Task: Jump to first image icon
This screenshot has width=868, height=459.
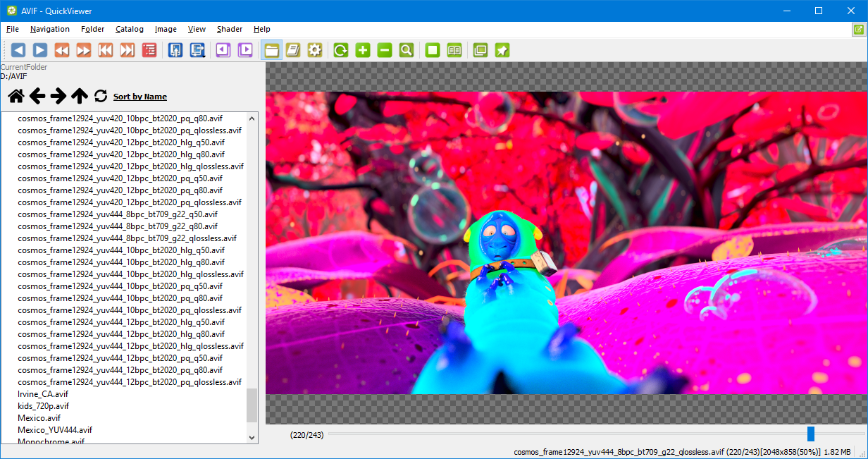Action: click(105, 50)
